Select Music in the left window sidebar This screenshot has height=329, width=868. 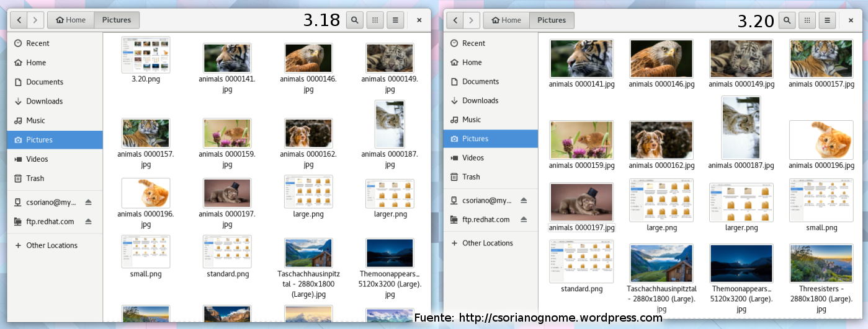[x=35, y=120]
